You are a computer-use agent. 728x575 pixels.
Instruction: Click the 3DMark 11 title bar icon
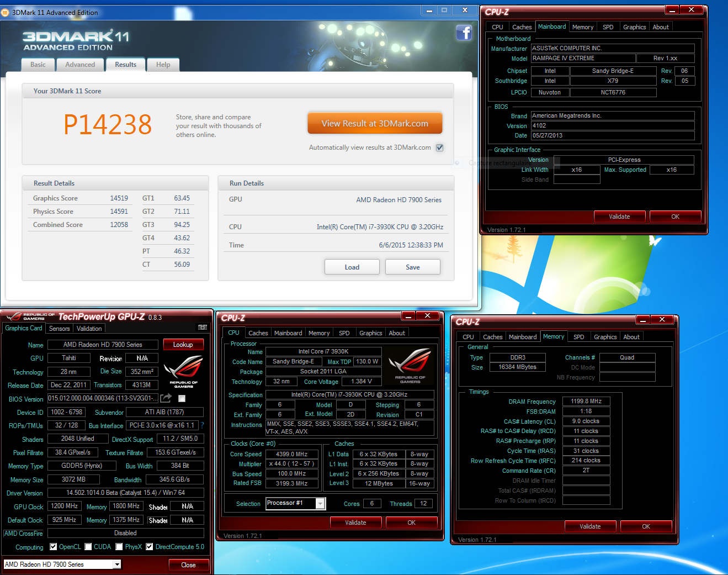pos(5,12)
